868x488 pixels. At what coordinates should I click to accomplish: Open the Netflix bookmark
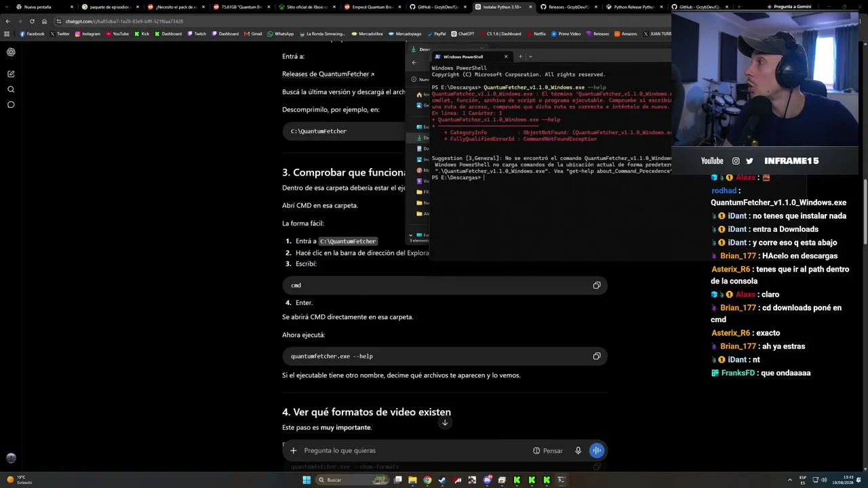point(536,33)
